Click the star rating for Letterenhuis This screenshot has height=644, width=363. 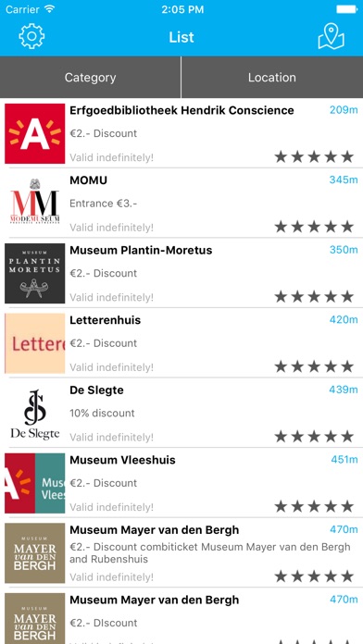[x=314, y=365]
